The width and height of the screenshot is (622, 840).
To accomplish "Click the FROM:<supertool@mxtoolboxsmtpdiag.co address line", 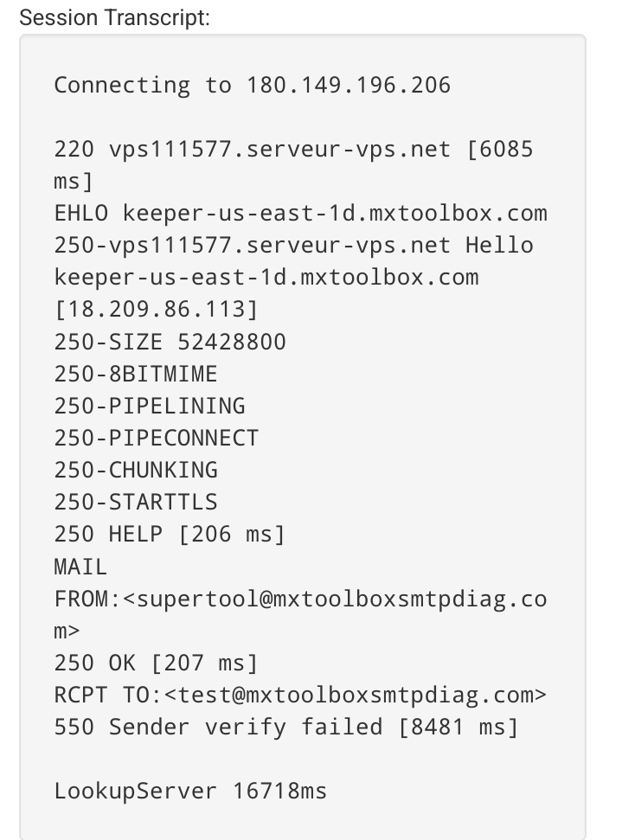I will point(300,599).
